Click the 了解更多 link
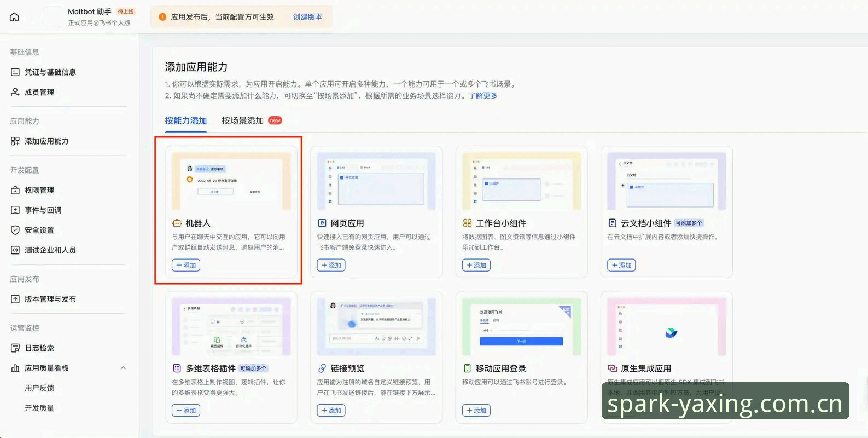This screenshot has width=868, height=438. point(483,96)
